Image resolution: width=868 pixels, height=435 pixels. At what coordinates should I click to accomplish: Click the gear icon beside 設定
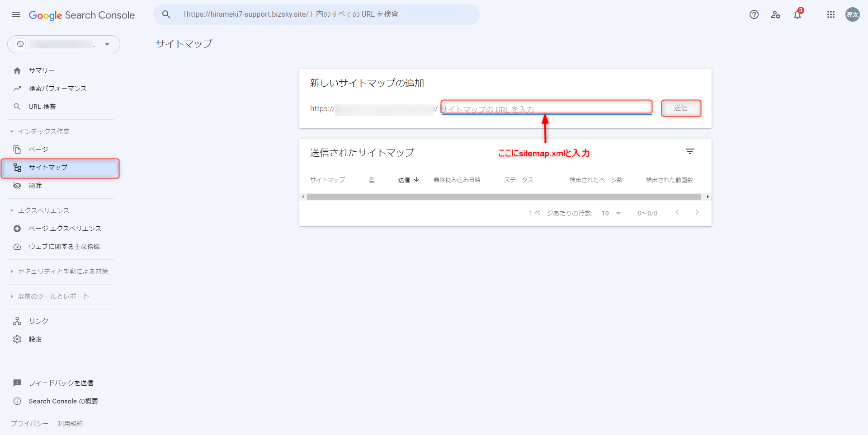[17, 339]
